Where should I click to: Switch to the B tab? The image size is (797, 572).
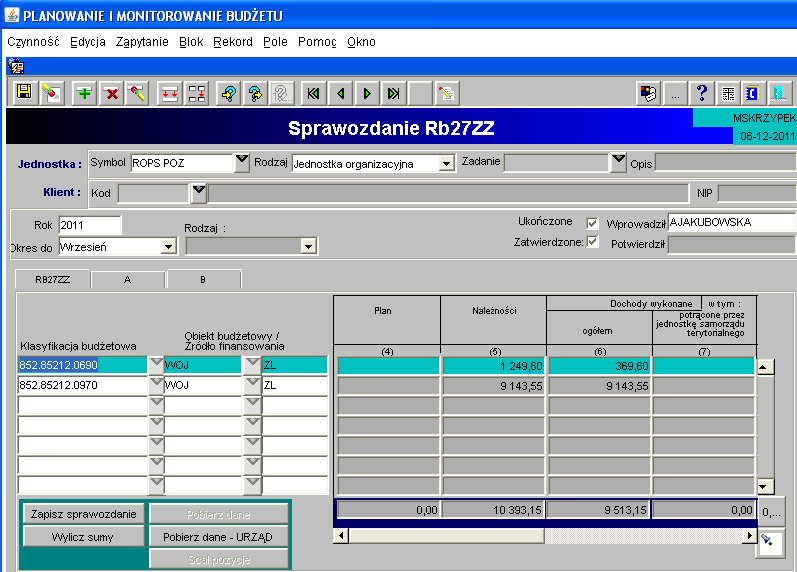tap(203, 279)
